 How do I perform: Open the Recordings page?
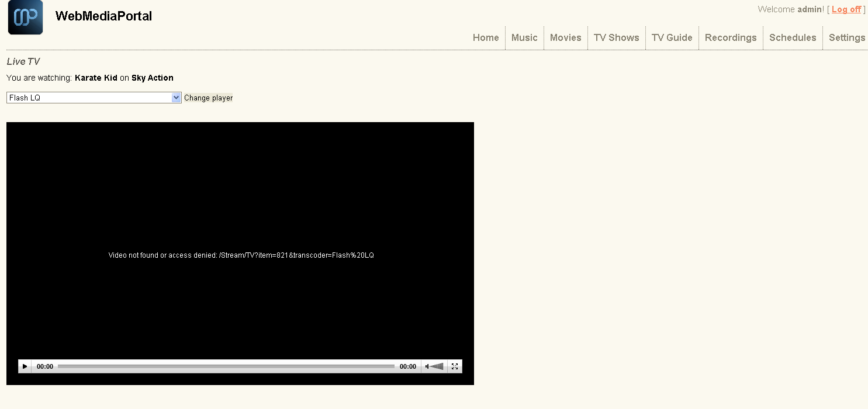(x=730, y=37)
